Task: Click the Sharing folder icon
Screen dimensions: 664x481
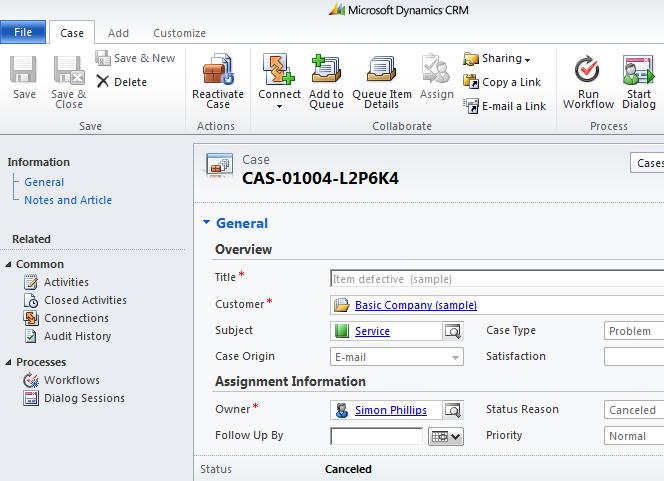Action: [471, 59]
